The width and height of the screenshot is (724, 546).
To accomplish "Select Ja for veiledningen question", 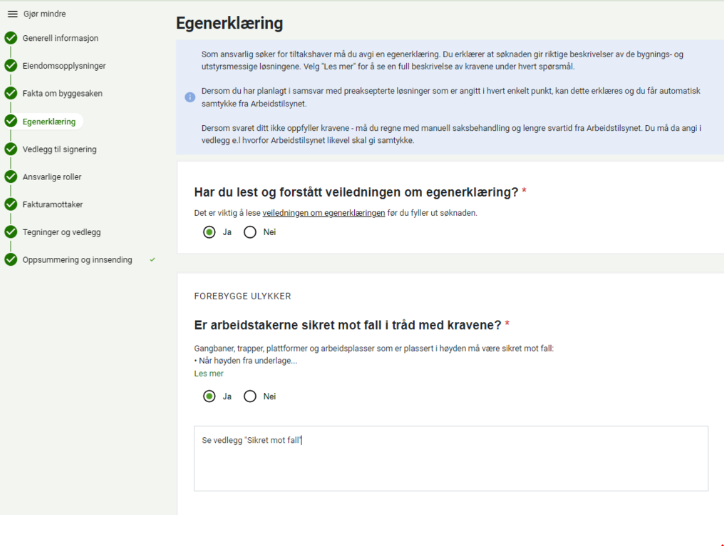I will click(x=209, y=232).
